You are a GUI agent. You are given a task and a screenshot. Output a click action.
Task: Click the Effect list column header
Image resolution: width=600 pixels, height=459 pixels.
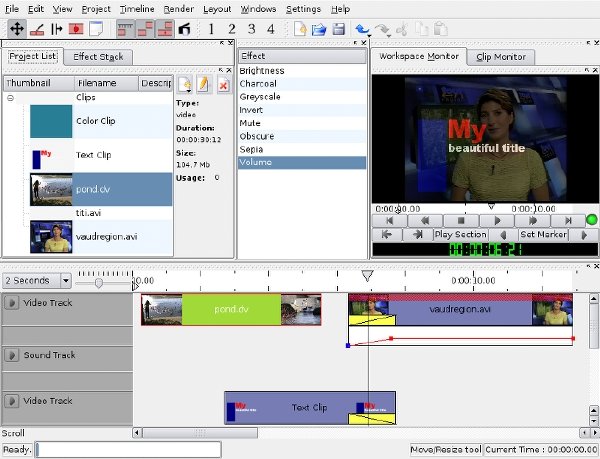302,56
